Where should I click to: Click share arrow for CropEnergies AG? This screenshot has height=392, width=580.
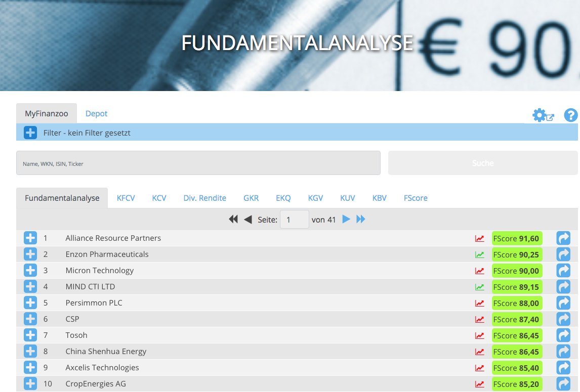point(563,384)
